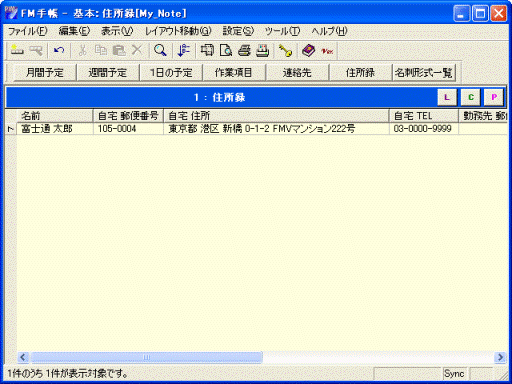Screen dimensions: 512x384
Task: Switch to 1日の予定 layout
Action: point(171,72)
